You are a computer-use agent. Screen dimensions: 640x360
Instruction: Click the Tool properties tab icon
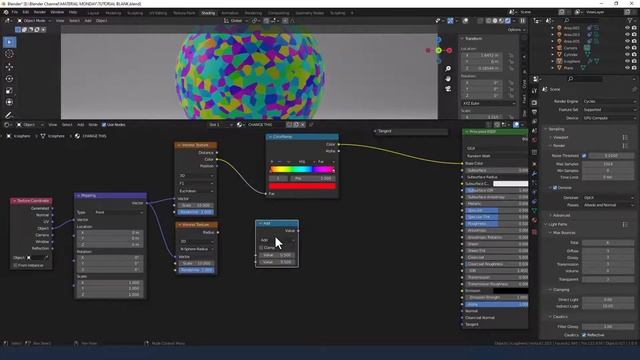pos(534,91)
